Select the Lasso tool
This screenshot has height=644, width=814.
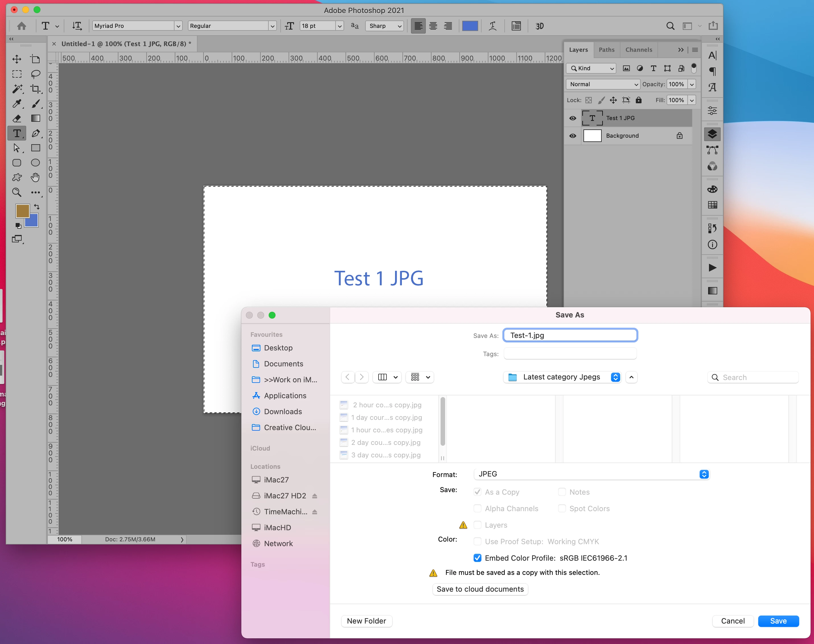click(x=36, y=74)
